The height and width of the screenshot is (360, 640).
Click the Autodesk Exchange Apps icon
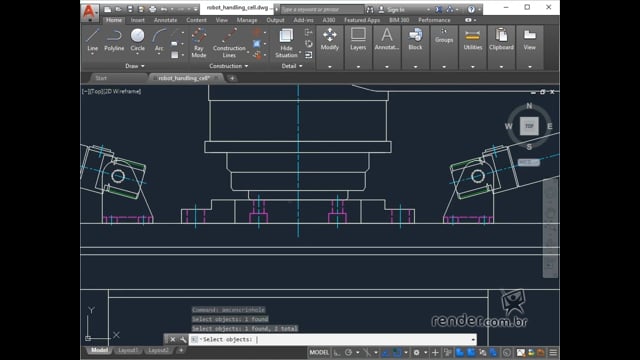(439, 9)
